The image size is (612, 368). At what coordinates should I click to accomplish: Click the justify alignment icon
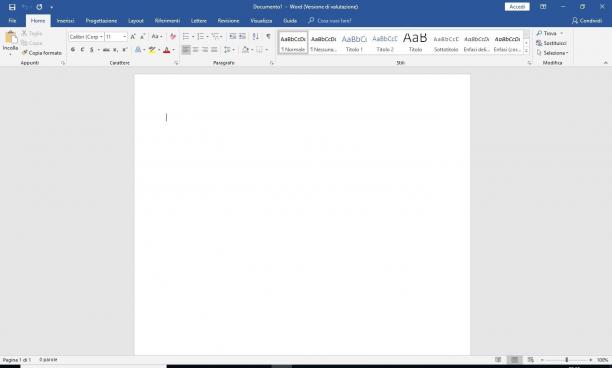coord(214,50)
